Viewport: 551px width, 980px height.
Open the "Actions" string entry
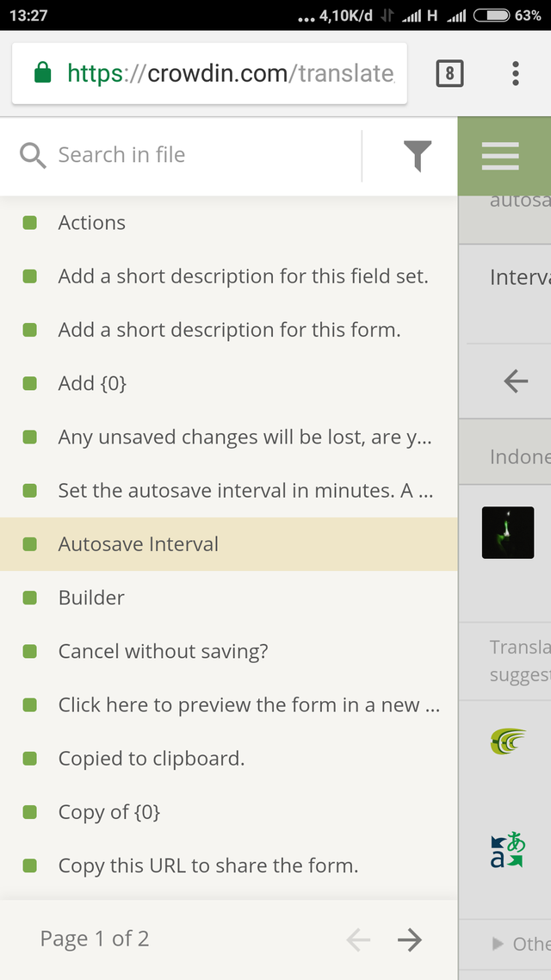click(92, 223)
